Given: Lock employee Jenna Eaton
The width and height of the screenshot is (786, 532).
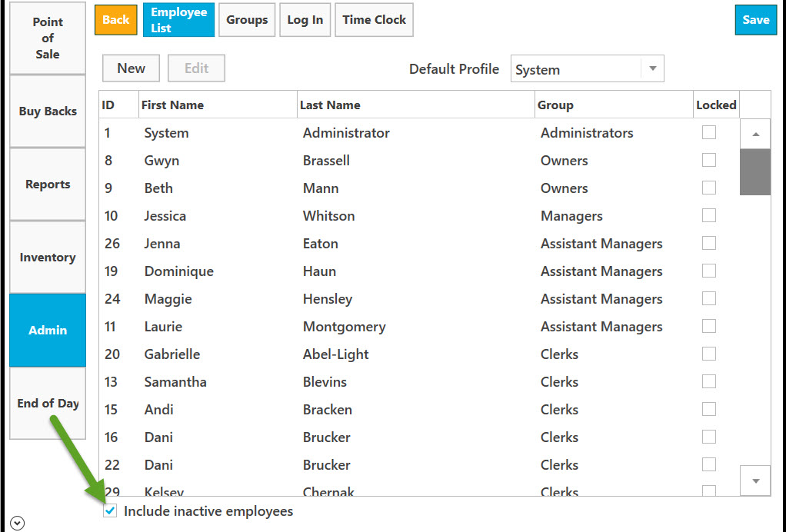Looking at the screenshot, I should click(709, 243).
